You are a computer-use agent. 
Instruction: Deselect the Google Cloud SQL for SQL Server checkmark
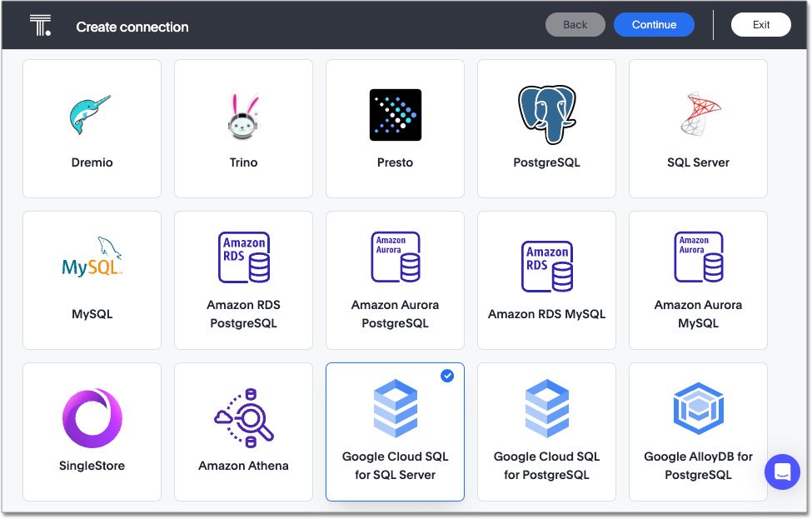pos(448,376)
